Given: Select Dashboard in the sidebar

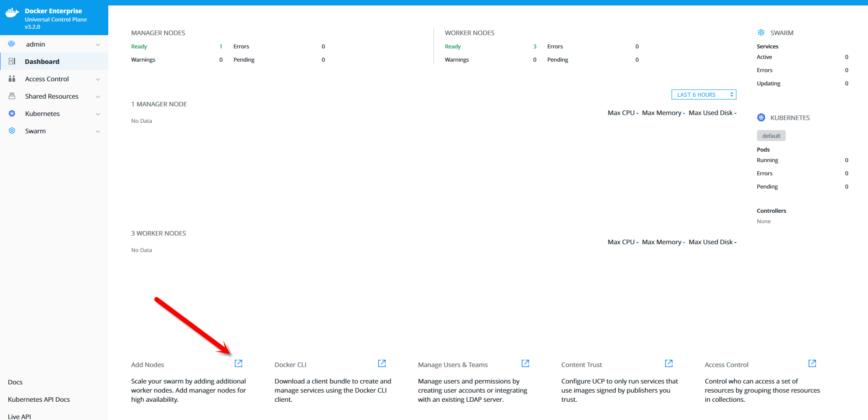Looking at the screenshot, I should [x=54, y=61].
